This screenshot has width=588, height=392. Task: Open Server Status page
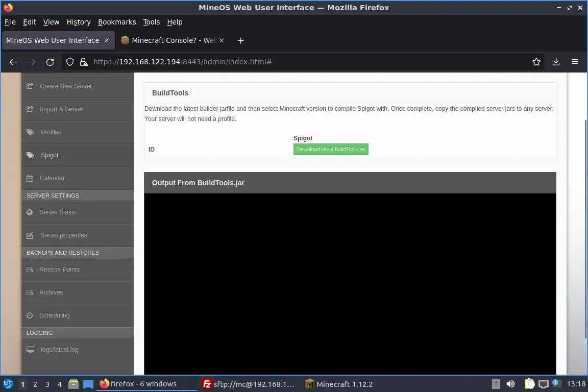pyautogui.click(x=77, y=212)
